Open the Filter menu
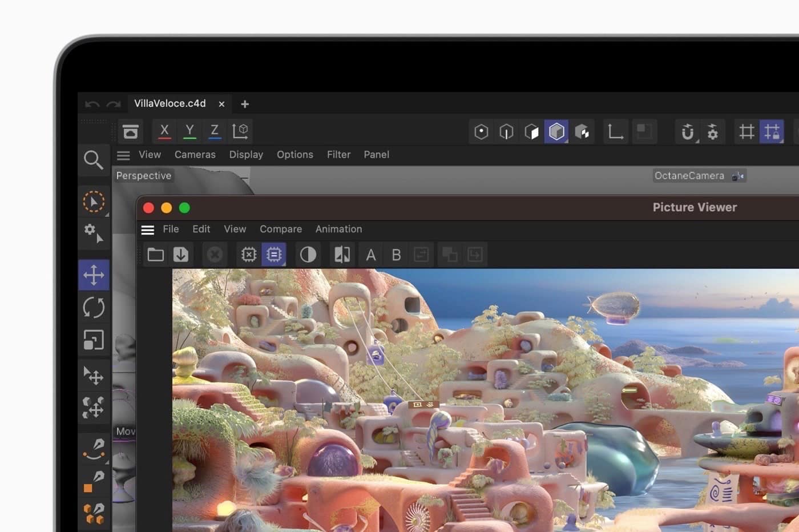This screenshot has height=532, width=799. point(338,155)
